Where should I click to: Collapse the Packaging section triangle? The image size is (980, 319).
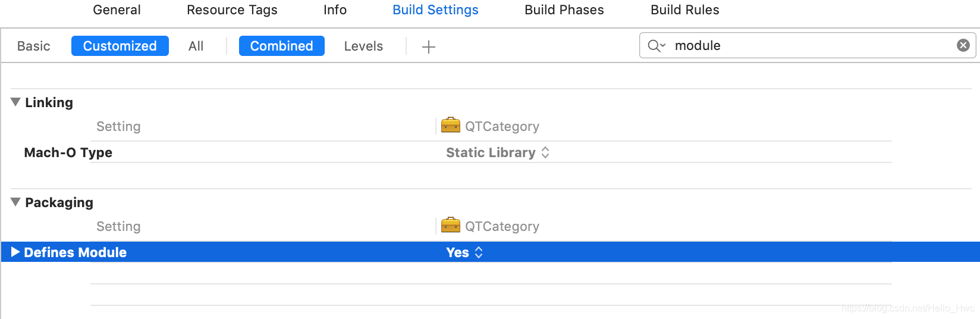[x=15, y=202]
